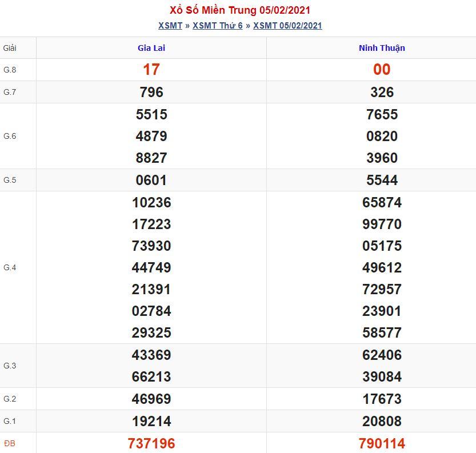Select Gia Lai number 21391

pos(151,290)
